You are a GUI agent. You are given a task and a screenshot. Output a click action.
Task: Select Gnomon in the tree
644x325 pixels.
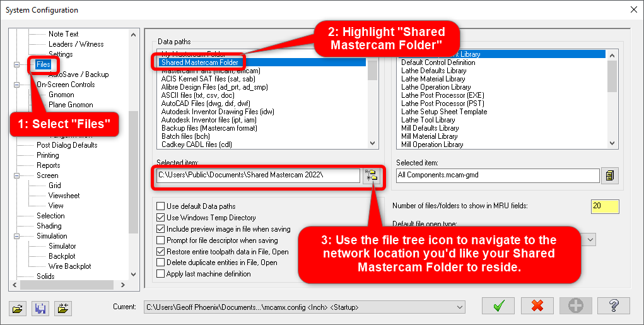pos(61,95)
